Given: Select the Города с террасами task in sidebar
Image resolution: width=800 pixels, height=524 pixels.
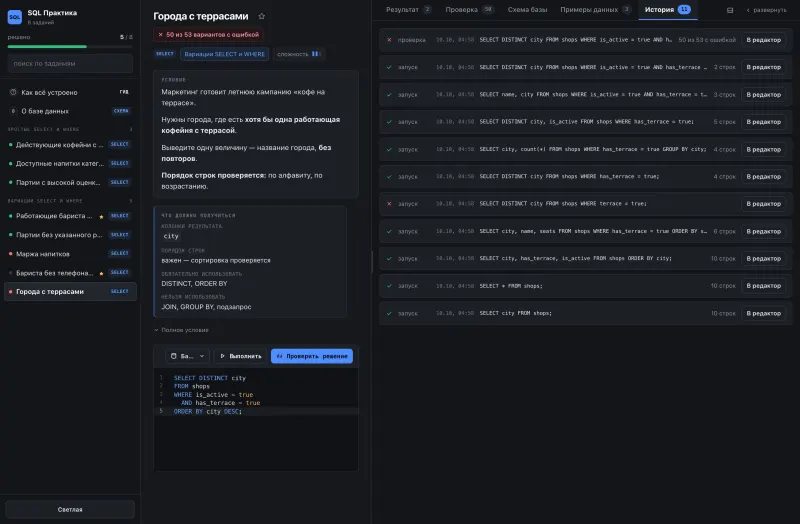Looking at the screenshot, I should point(70,292).
